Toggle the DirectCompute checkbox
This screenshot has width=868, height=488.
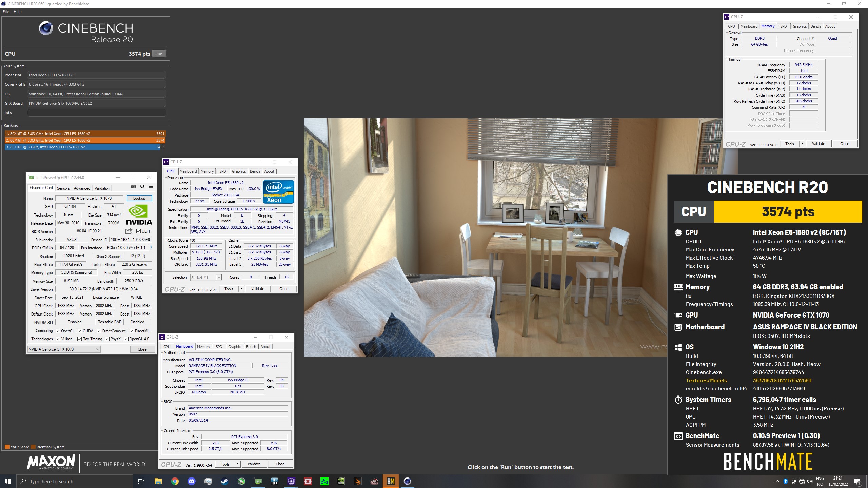point(99,331)
